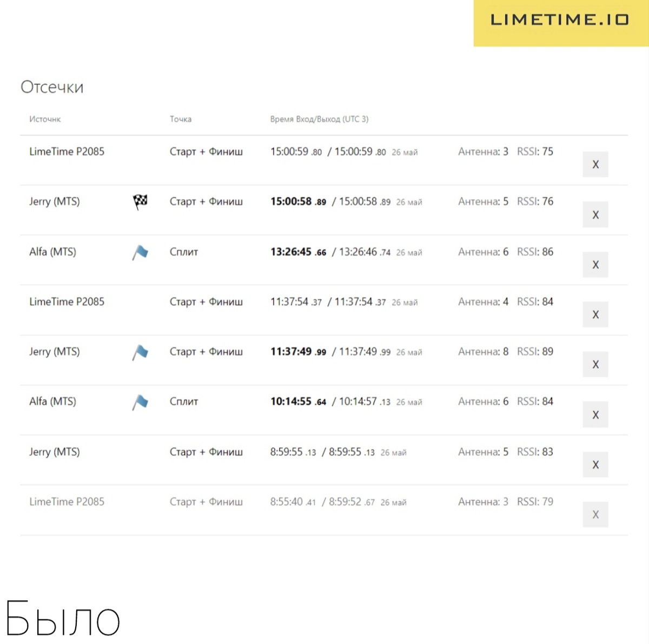The image size is (649, 644).
Task: Select the bold time 15:00:58 .89
Action: pyautogui.click(x=298, y=201)
